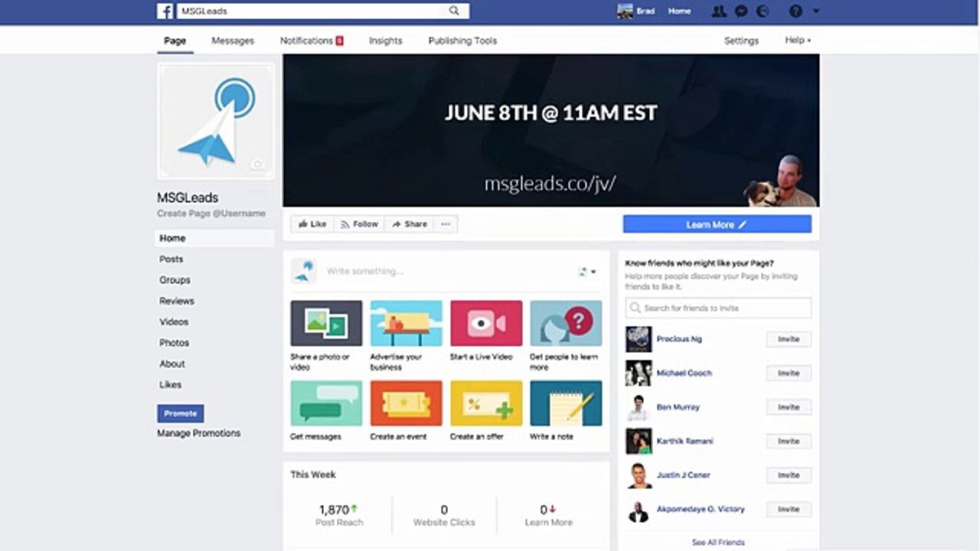Click the blue Learn More button
The width and height of the screenshot is (980, 551).
[717, 224]
